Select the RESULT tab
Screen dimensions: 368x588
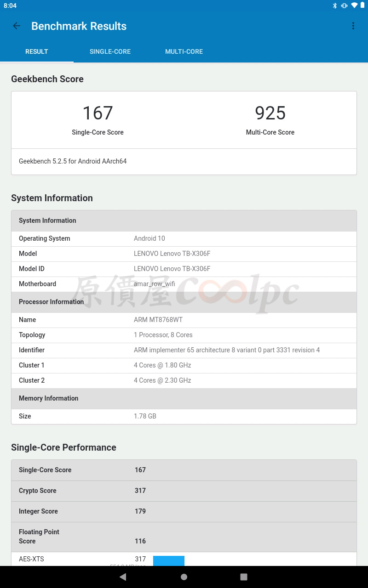pos(37,51)
